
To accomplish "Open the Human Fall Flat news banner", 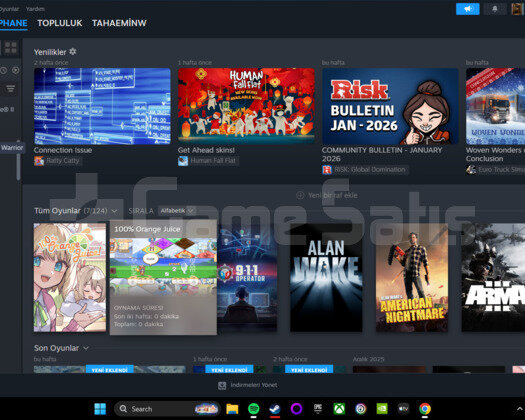I will click(x=246, y=106).
